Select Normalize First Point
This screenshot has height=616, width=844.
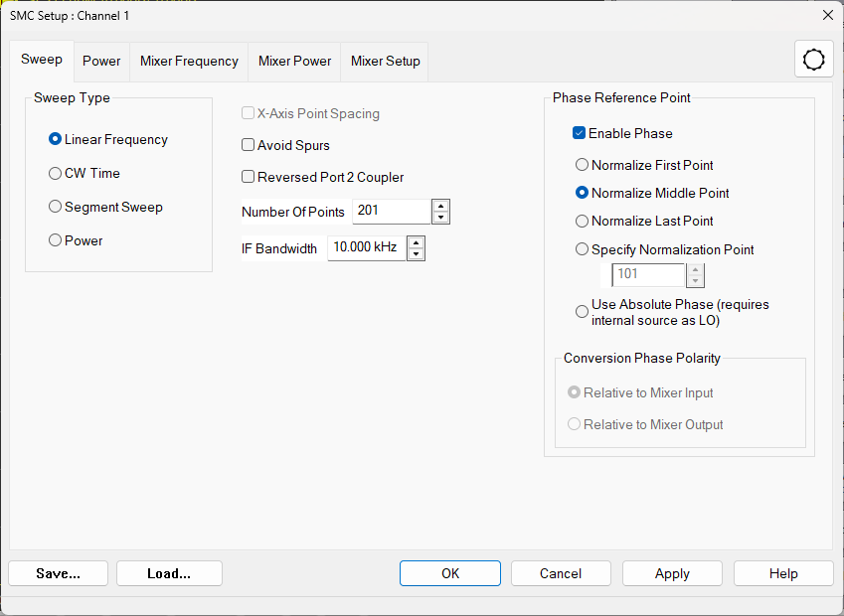tap(644, 165)
